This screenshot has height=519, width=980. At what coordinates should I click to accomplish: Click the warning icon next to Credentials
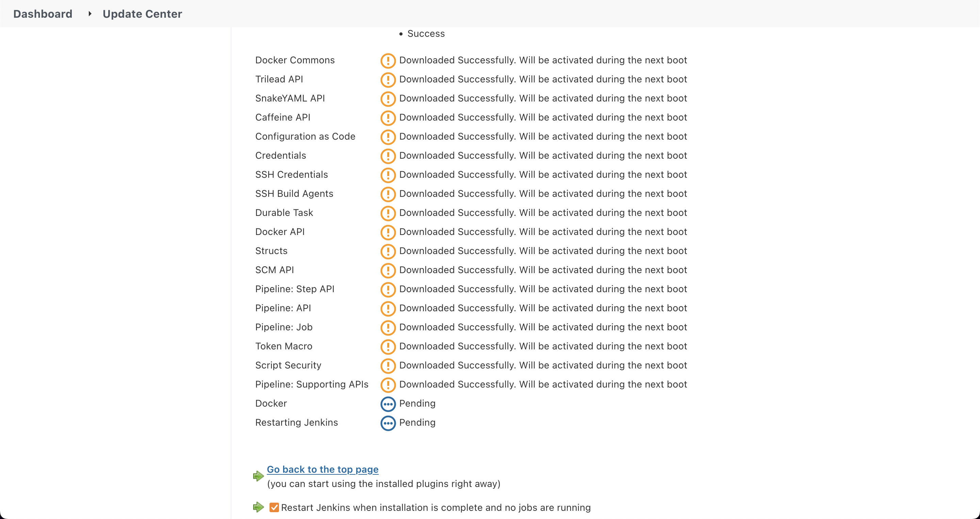pos(388,156)
